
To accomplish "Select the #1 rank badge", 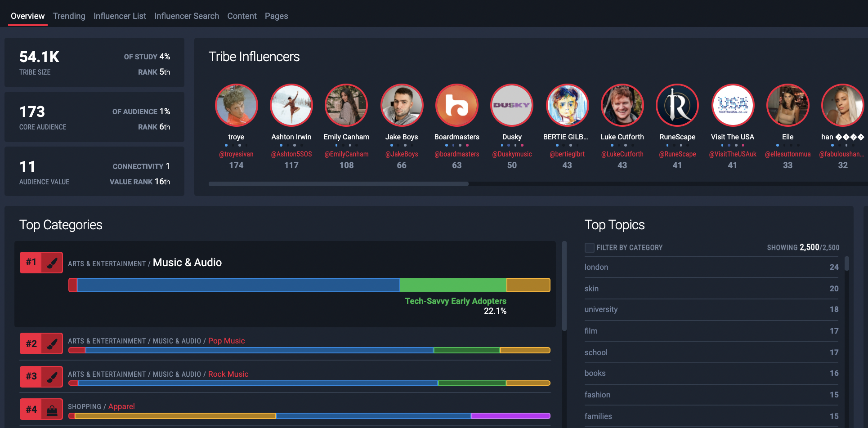I will (31, 263).
